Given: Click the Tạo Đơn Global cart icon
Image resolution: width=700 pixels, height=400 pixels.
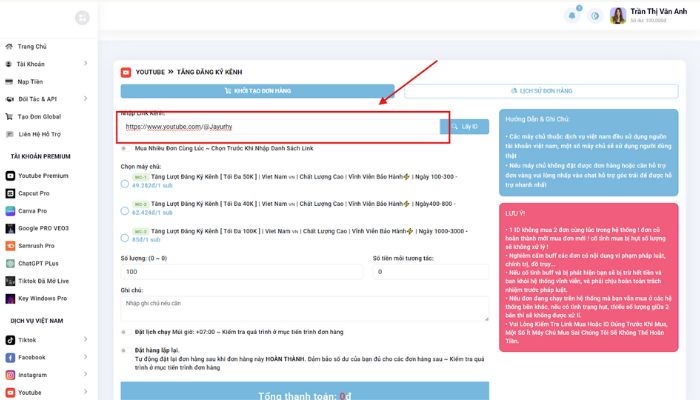Looking at the screenshot, I should tap(9, 117).
